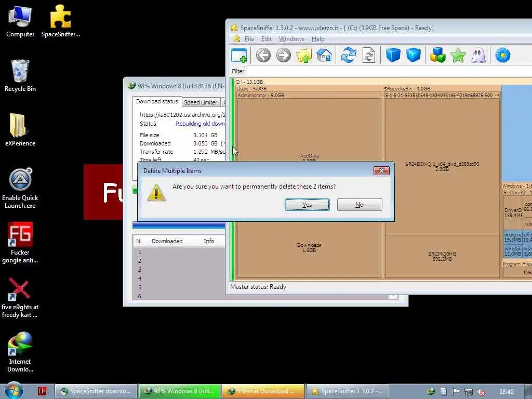The image size is (532, 399).
Task: Click the S-1-5-21-933830548 folder header
Action: [x=442, y=96]
